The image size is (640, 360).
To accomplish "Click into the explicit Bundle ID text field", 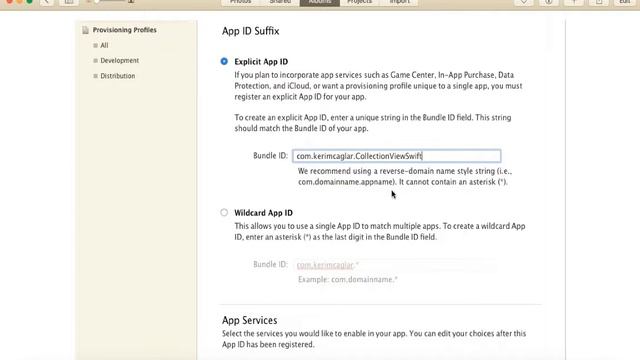I will click(x=396, y=156).
